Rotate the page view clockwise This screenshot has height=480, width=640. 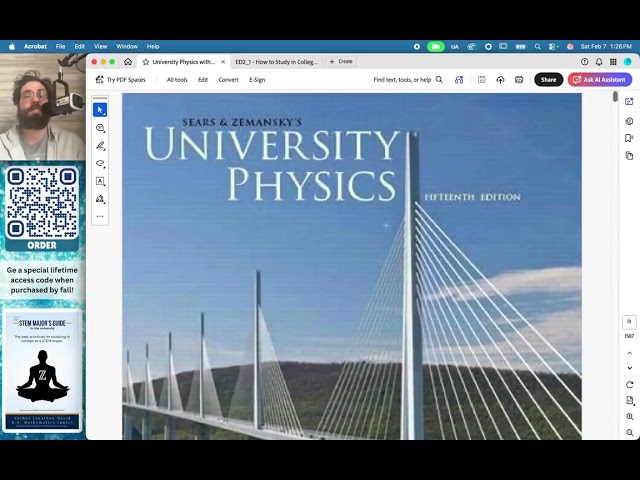pyautogui.click(x=629, y=384)
